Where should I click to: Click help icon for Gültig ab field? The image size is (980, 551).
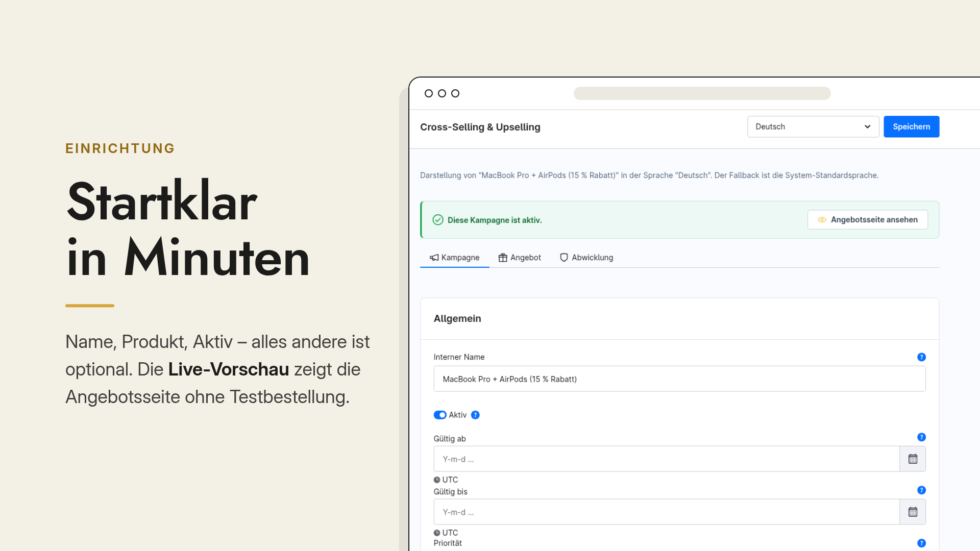tap(921, 437)
